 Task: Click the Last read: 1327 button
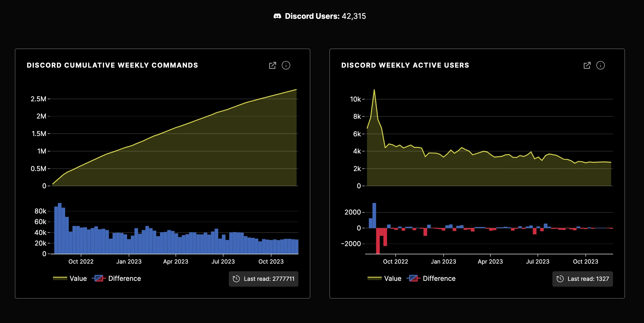point(588,279)
